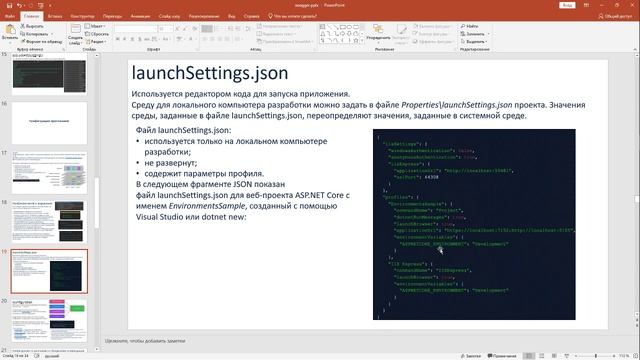
Task: Open the Конструктор (Design) tab
Action: tap(82, 16)
